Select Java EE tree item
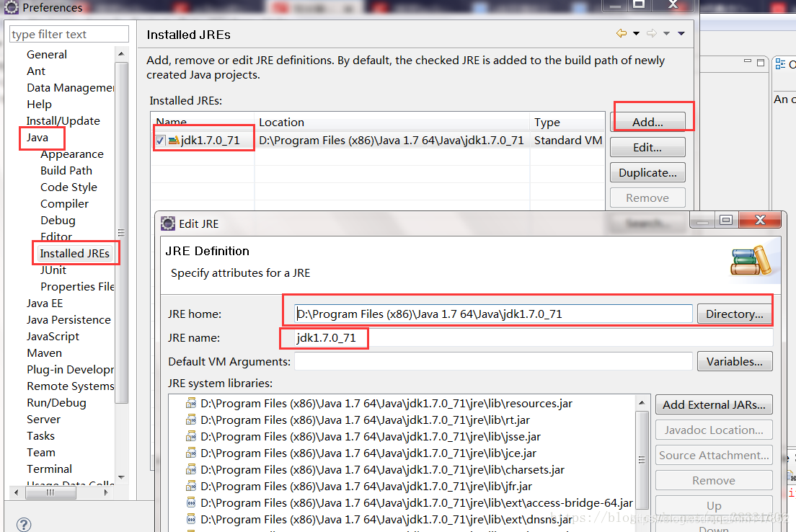Viewport: 796px width, 532px height. click(45, 303)
